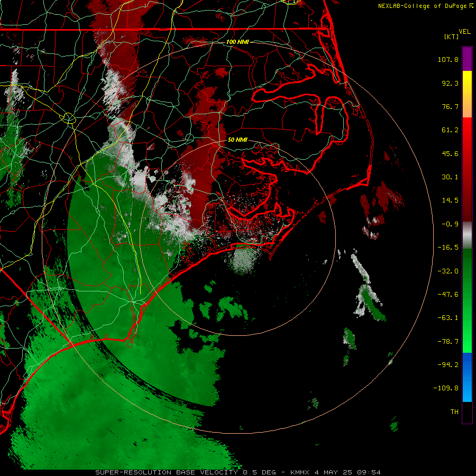476x476 pixels.
Task: Click the SUPER-RESOLUTION BASE VELOCITY product title
Action: (x=168, y=472)
